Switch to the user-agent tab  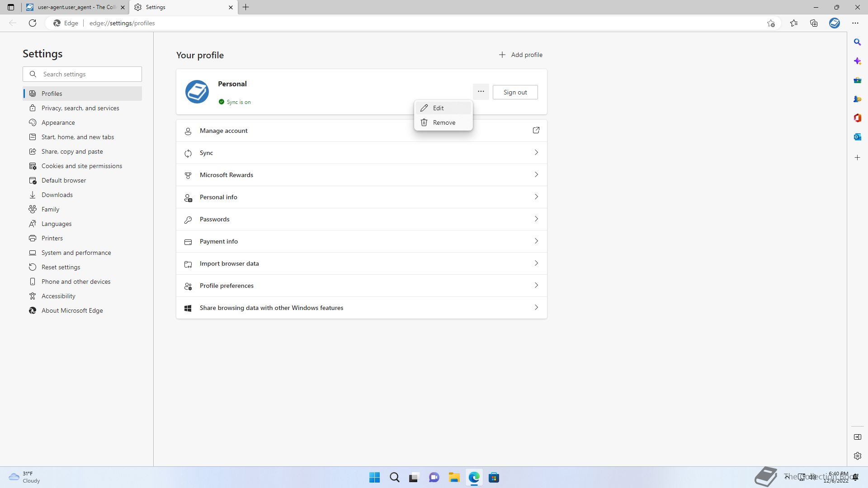click(75, 7)
